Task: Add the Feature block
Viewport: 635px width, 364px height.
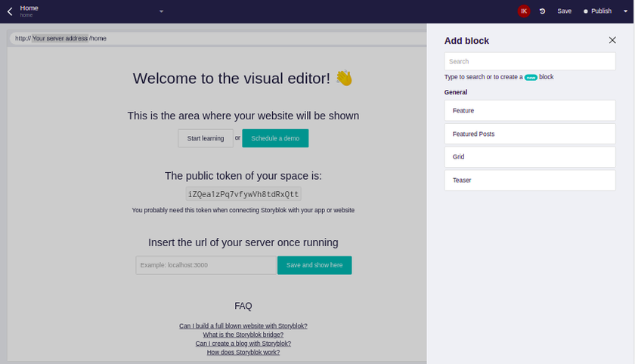Action: coord(530,110)
